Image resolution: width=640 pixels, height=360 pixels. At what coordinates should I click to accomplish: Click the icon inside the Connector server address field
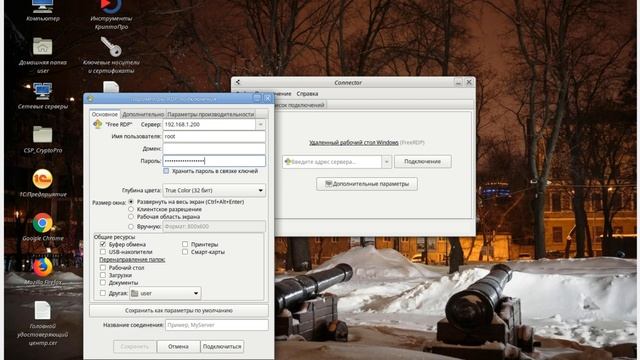click(288, 162)
